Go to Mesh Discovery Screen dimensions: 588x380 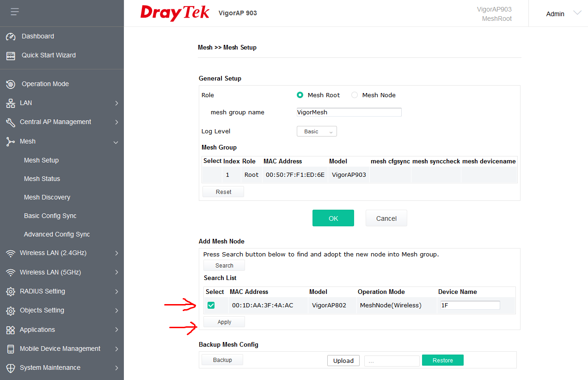47,197
